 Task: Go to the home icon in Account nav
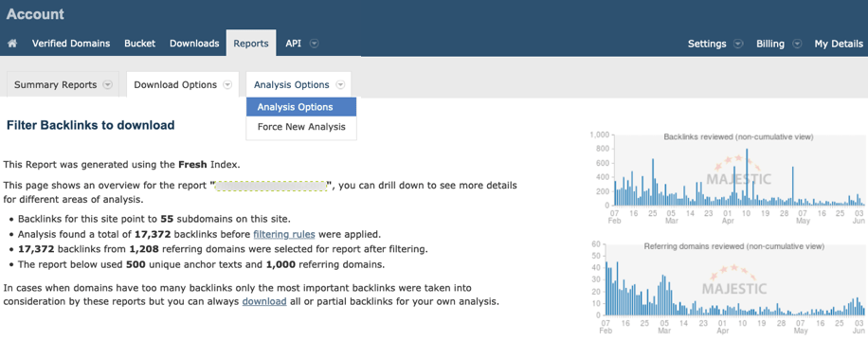12,44
